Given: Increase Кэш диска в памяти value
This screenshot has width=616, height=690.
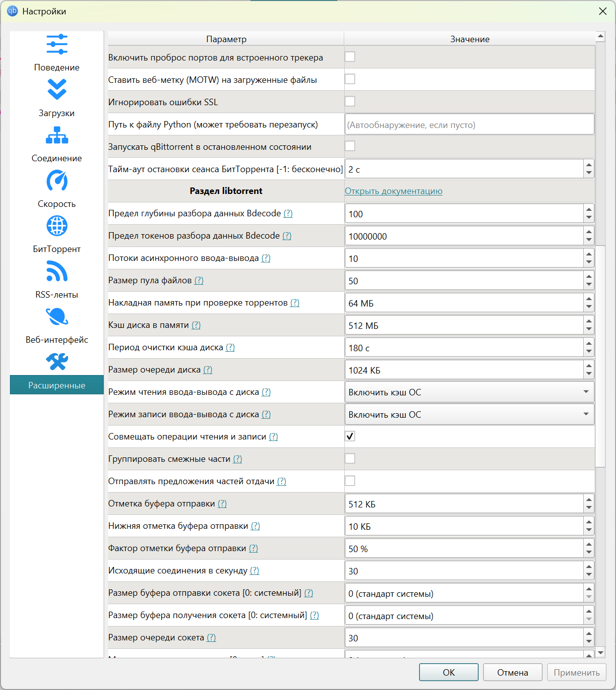Looking at the screenshot, I should (589, 321).
